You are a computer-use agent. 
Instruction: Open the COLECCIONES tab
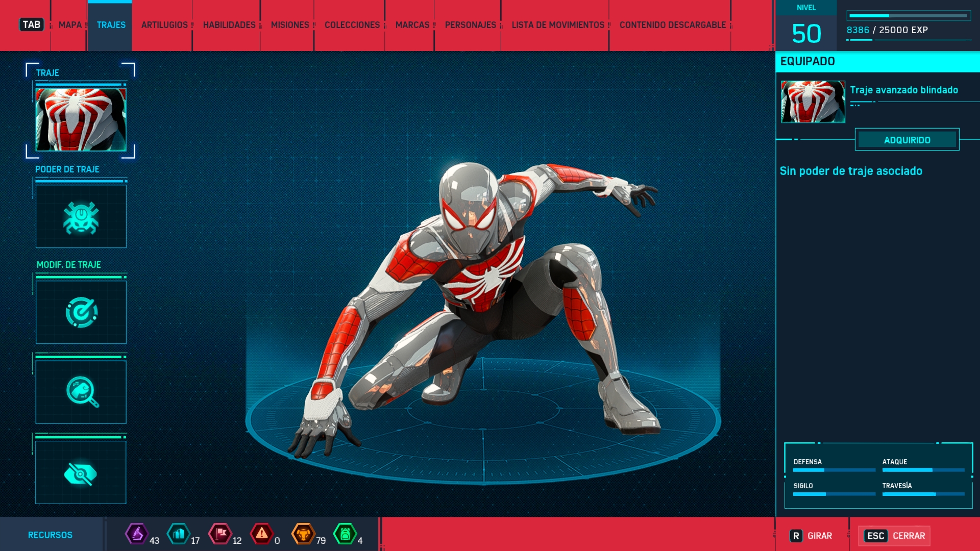352,25
